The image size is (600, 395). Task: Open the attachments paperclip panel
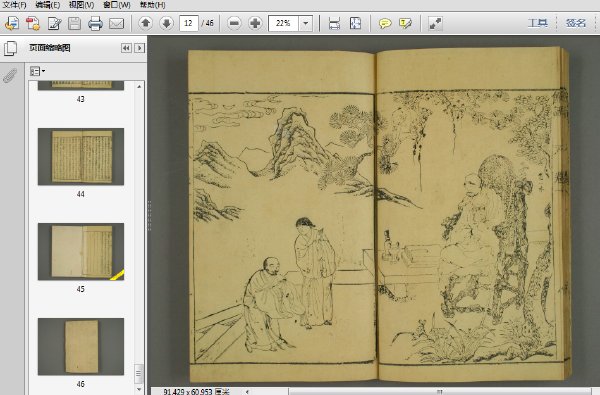10,75
